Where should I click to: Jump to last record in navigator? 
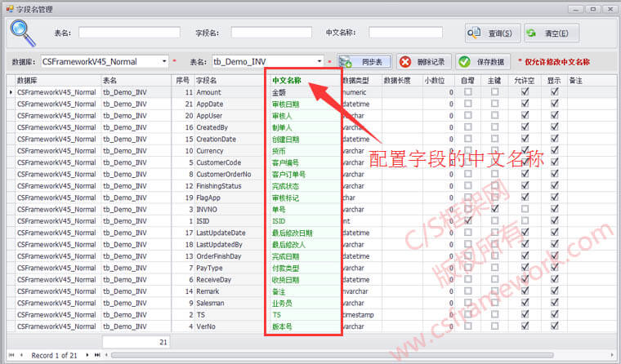point(97,356)
